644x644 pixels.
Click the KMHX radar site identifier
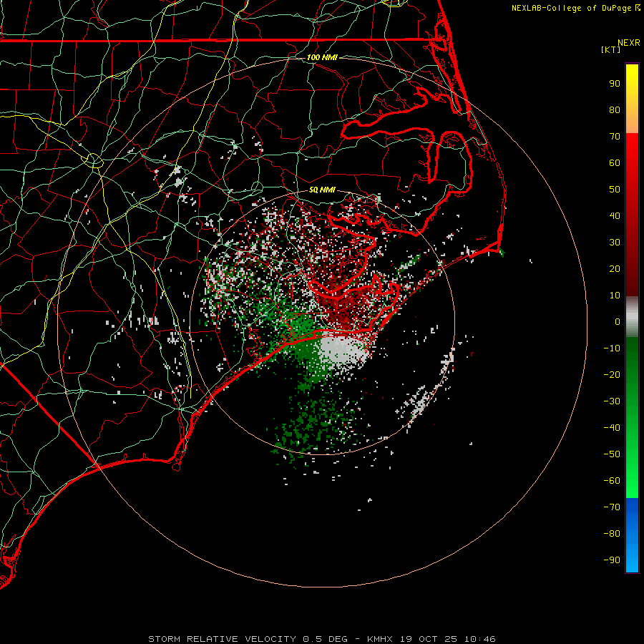pyautogui.click(x=379, y=639)
